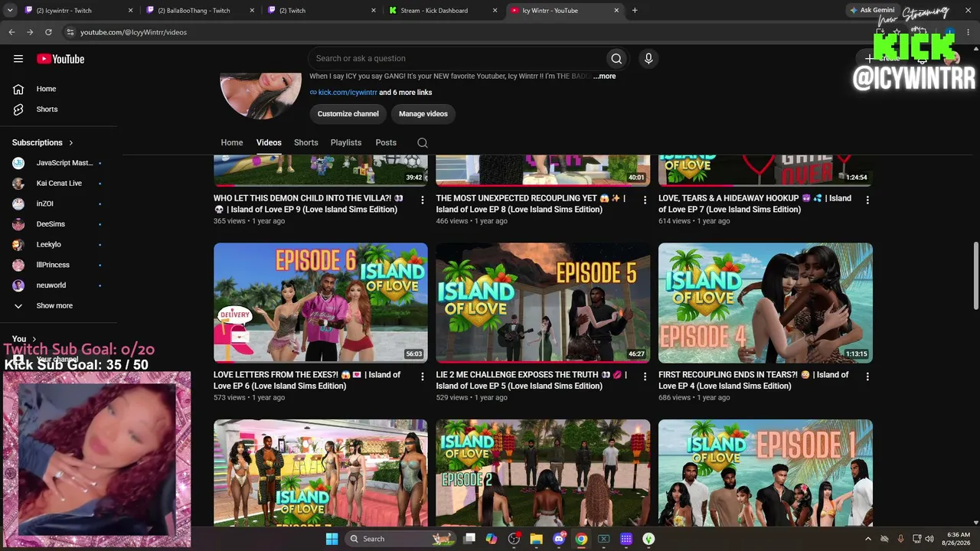
Task: Select the Videos channel tab
Action: 269,142
